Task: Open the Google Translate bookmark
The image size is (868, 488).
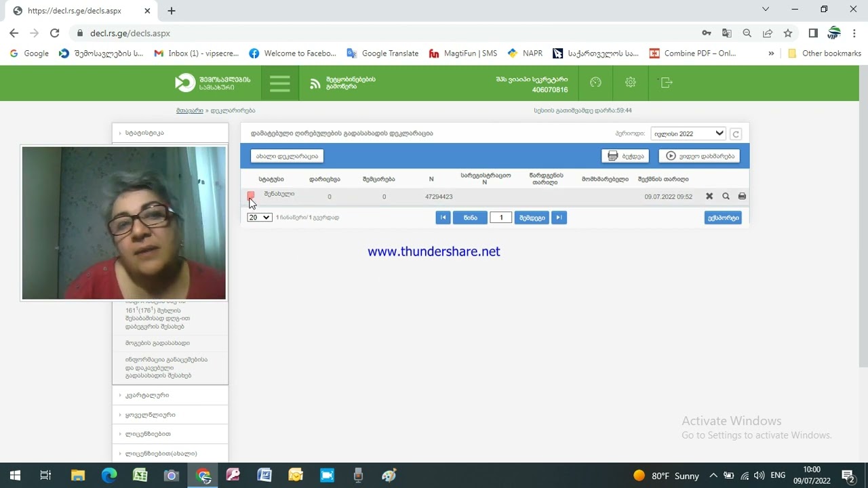Action: point(382,54)
